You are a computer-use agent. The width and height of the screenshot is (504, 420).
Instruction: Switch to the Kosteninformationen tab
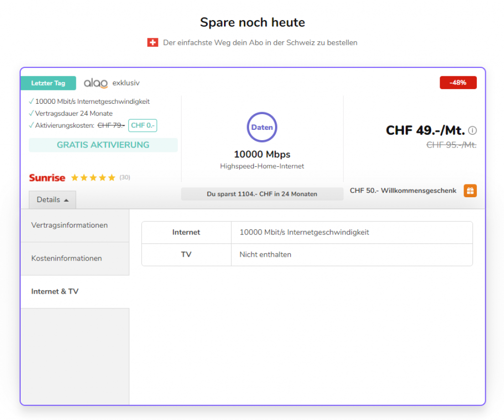(x=66, y=258)
